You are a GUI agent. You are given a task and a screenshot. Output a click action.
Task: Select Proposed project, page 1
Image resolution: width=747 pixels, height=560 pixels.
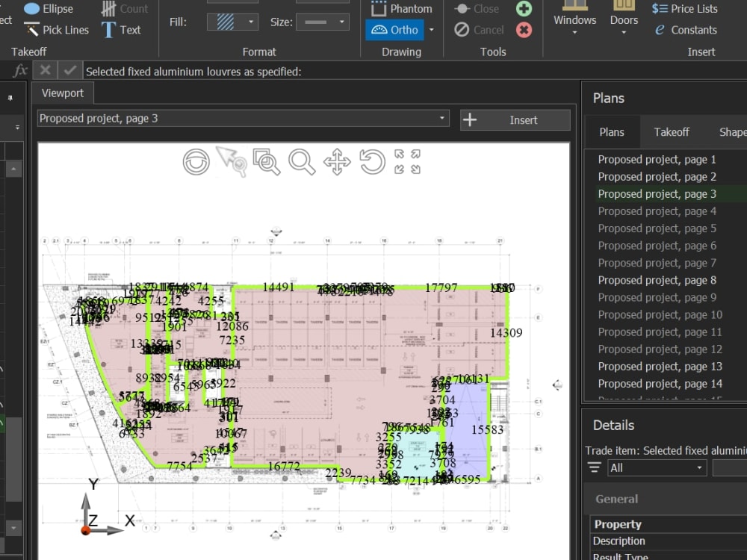[x=657, y=160]
